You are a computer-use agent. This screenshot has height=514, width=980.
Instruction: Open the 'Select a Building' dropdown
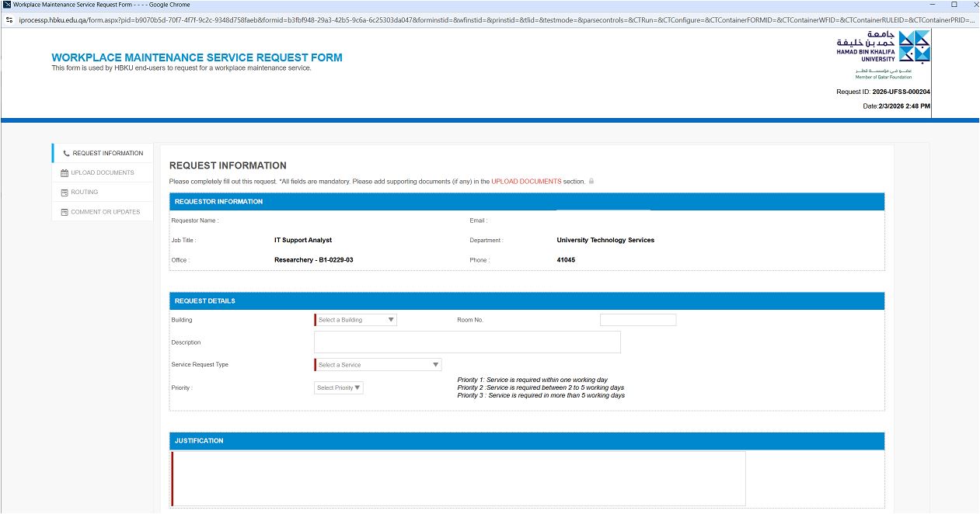point(356,320)
